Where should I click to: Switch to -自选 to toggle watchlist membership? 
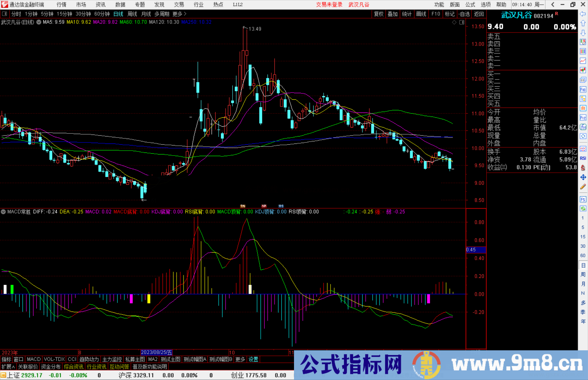[464, 14]
